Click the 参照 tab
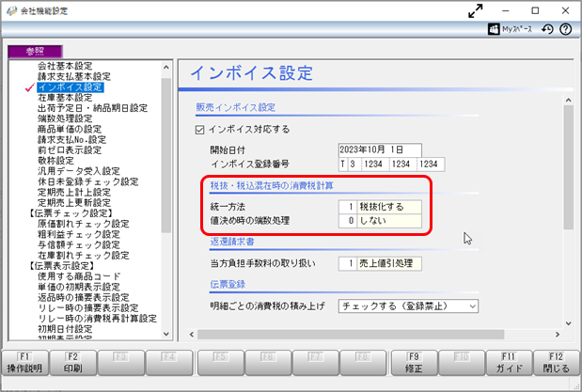This screenshot has height=392, width=582. click(36, 51)
